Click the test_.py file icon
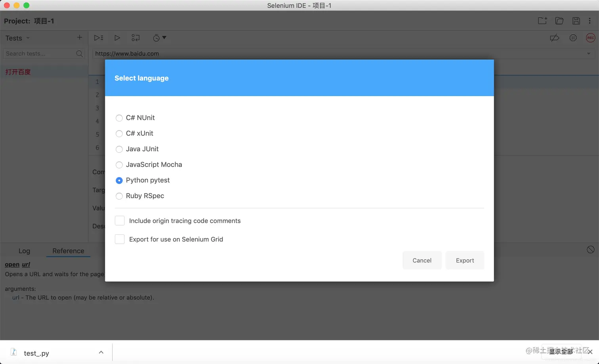The height and width of the screenshot is (364, 599). [13, 352]
